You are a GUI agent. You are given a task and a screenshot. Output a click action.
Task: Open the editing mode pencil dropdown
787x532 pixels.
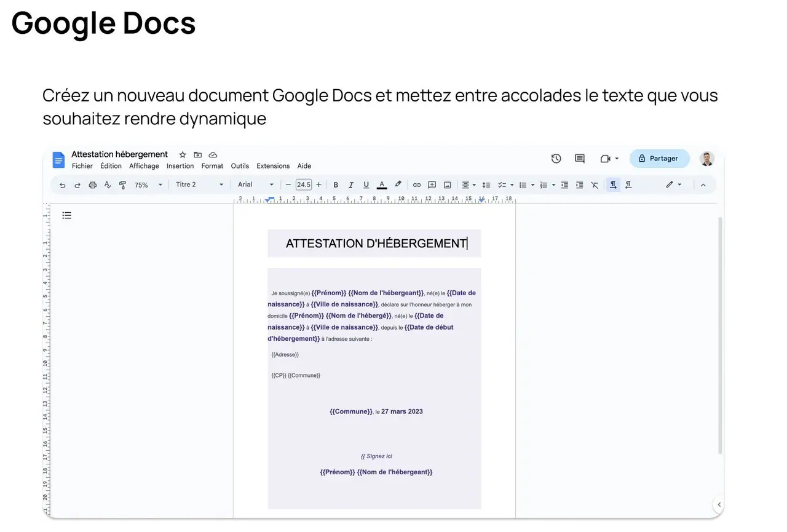tap(673, 185)
